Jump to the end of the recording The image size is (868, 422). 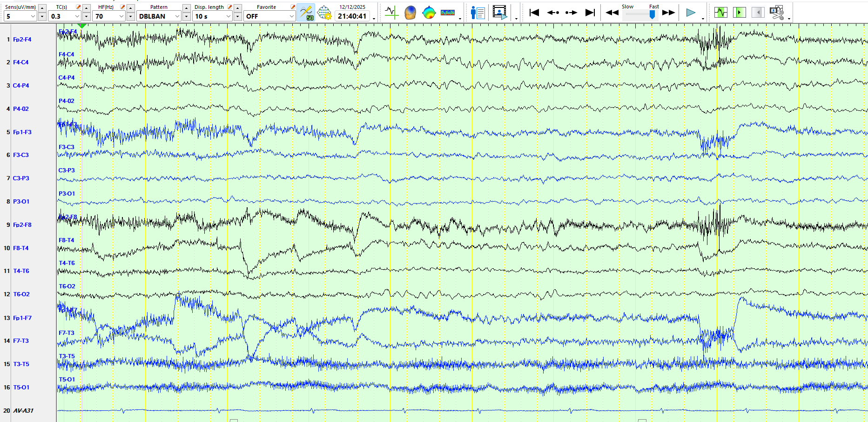[590, 13]
